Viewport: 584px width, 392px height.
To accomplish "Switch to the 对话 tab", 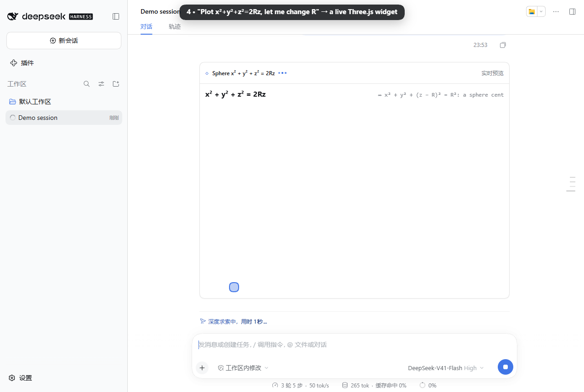I will (x=146, y=26).
